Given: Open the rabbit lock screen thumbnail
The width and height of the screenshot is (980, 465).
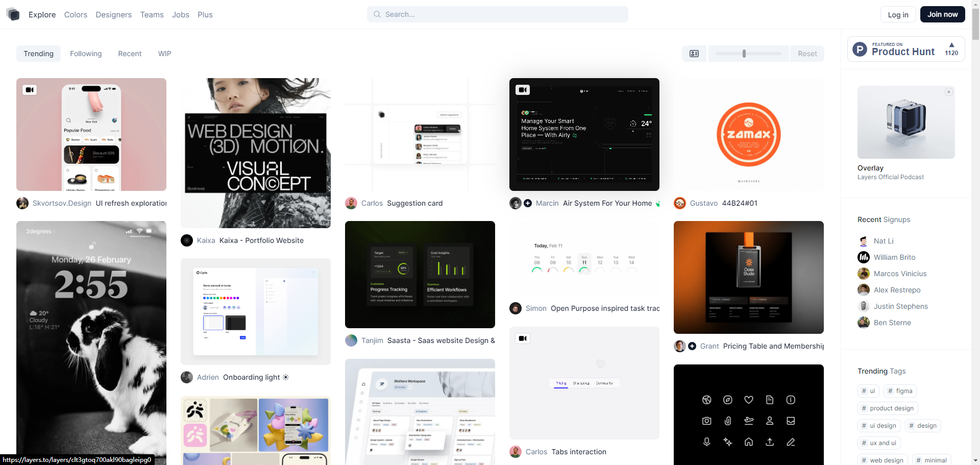Looking at the screenshot, I should (x=91, y=343).
